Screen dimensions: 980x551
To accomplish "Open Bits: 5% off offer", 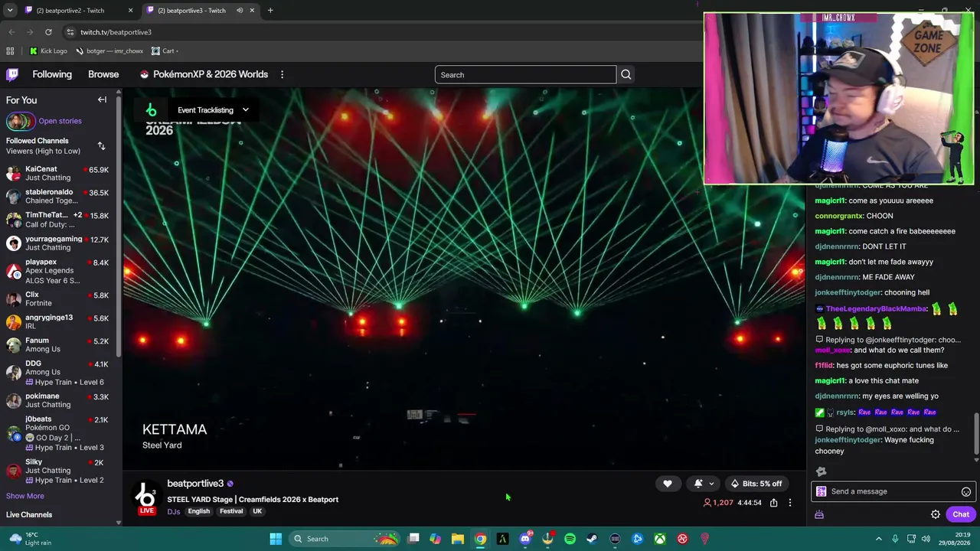I will tap(756, 484).
